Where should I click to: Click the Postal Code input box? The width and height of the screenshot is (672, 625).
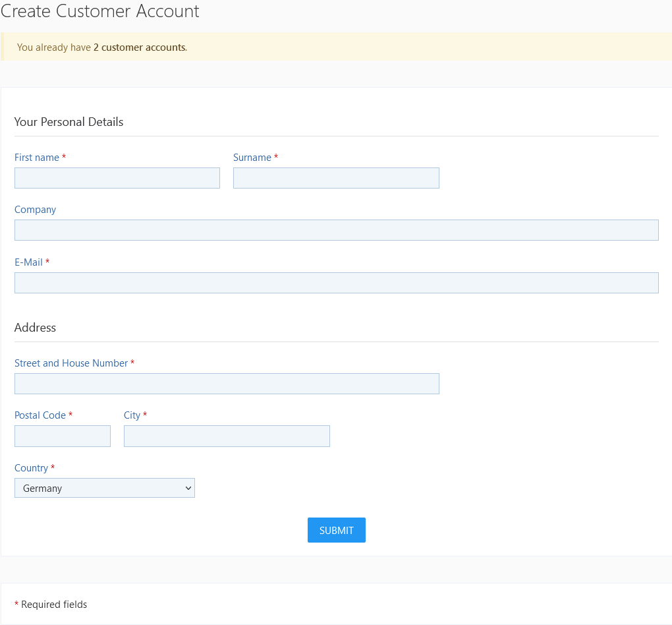[x=63, y=436]
